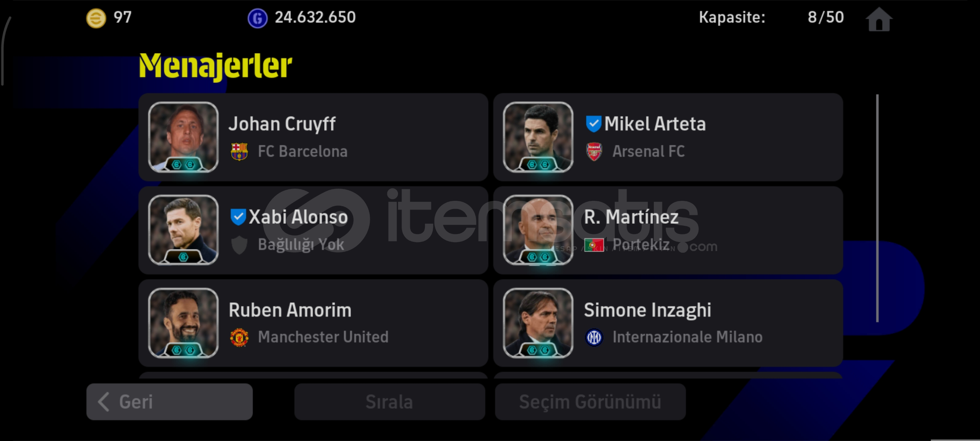Tap blue checkmark badge beside Mikel Arteta

tap(593, 124)
